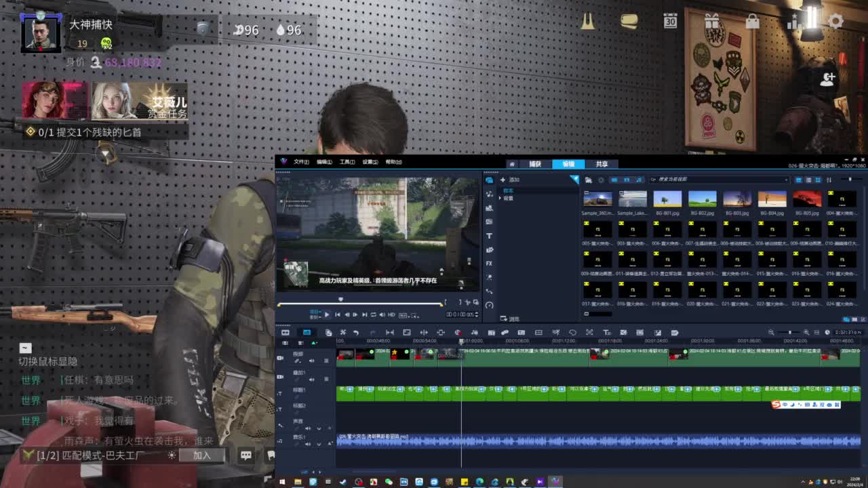Viewport: 868px width, 488px height.
Task: Adjust the timeline zoom slider
Action: [791, 332]
